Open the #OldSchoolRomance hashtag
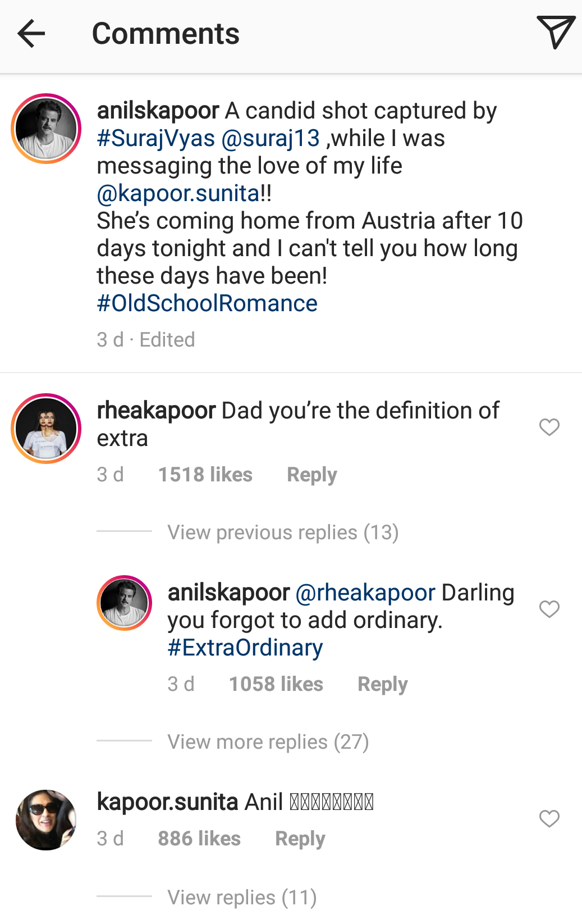The height and width of the screenshot is (924, 582). pyautogui.click(x=207, y=303)
